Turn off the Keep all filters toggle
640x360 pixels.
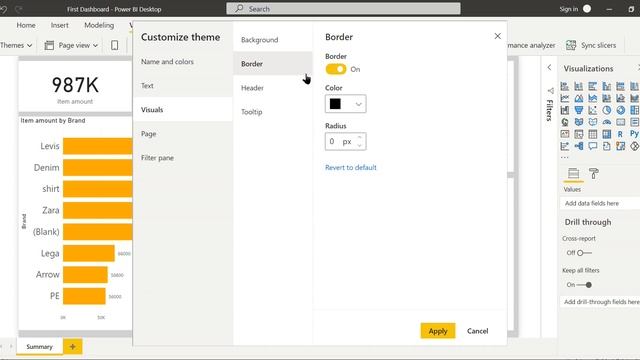tap(584, 285)
